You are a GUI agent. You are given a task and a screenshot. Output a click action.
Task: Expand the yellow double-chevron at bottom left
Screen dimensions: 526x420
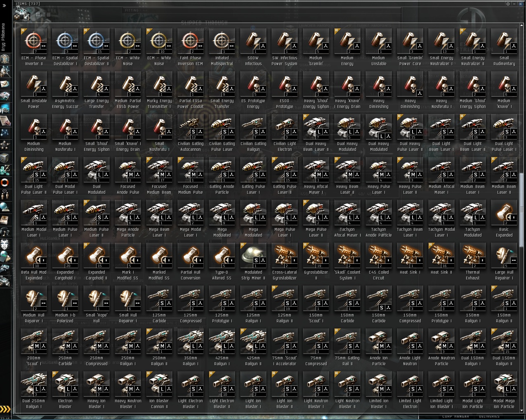pyautogui.click(x=5, y=409)
